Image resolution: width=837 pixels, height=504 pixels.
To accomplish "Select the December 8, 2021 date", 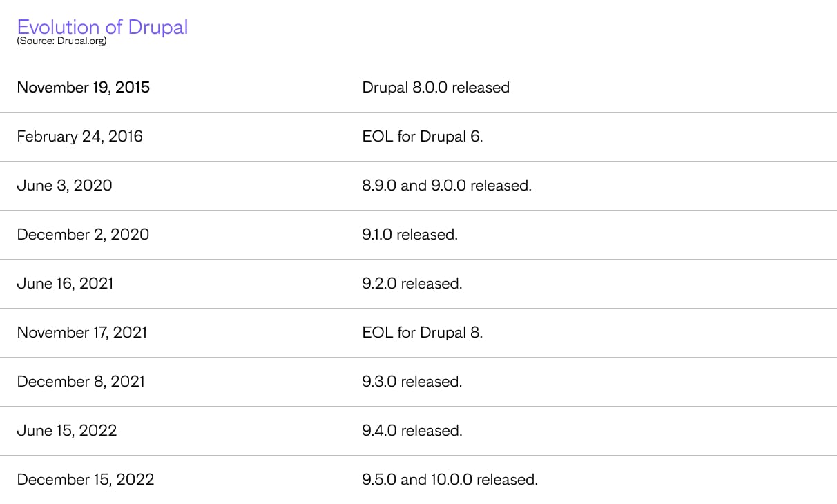I will (x=81, y=382).
